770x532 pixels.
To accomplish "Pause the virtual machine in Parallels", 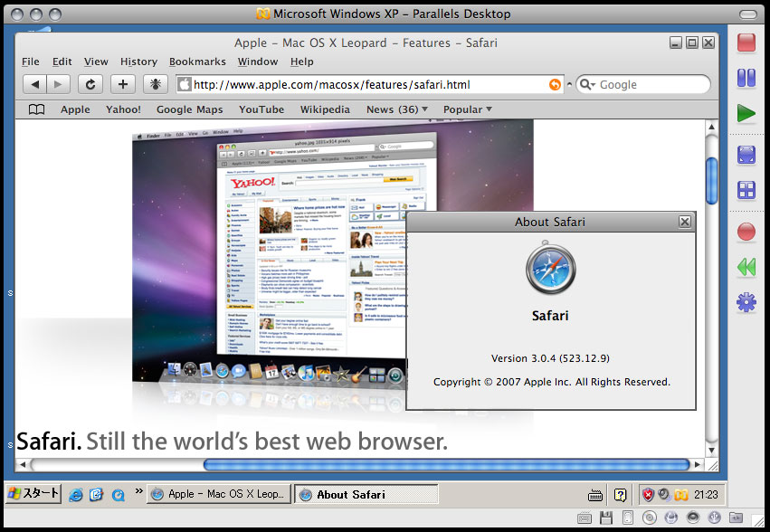I will click(746, 78).
